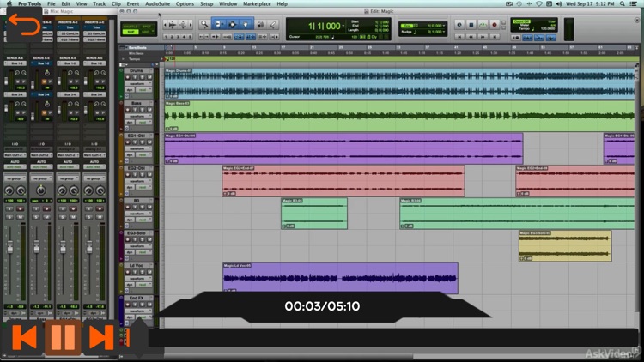Open first Mix channel 'no group' selector
The height and width of the screenshot is (362, 644).
[15, 178]
